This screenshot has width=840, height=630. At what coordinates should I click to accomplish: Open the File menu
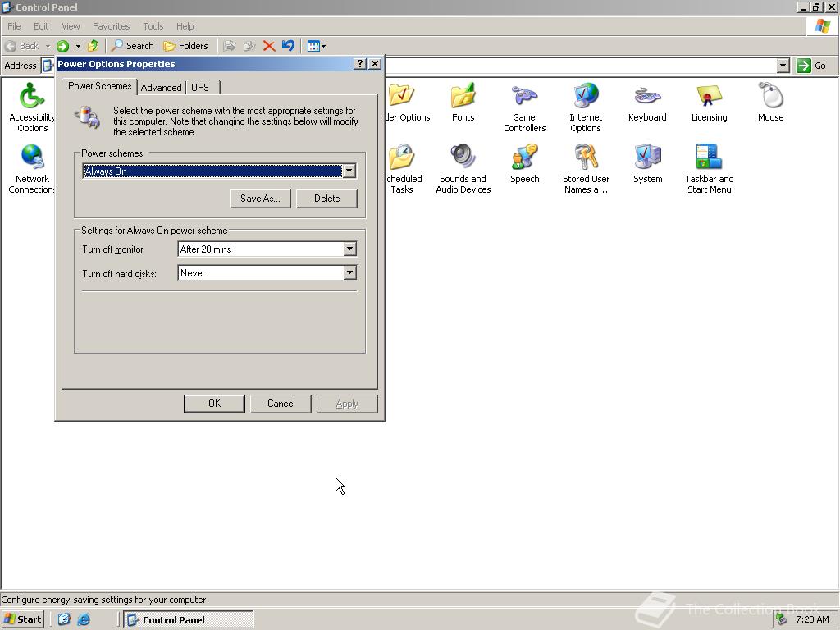14,26
